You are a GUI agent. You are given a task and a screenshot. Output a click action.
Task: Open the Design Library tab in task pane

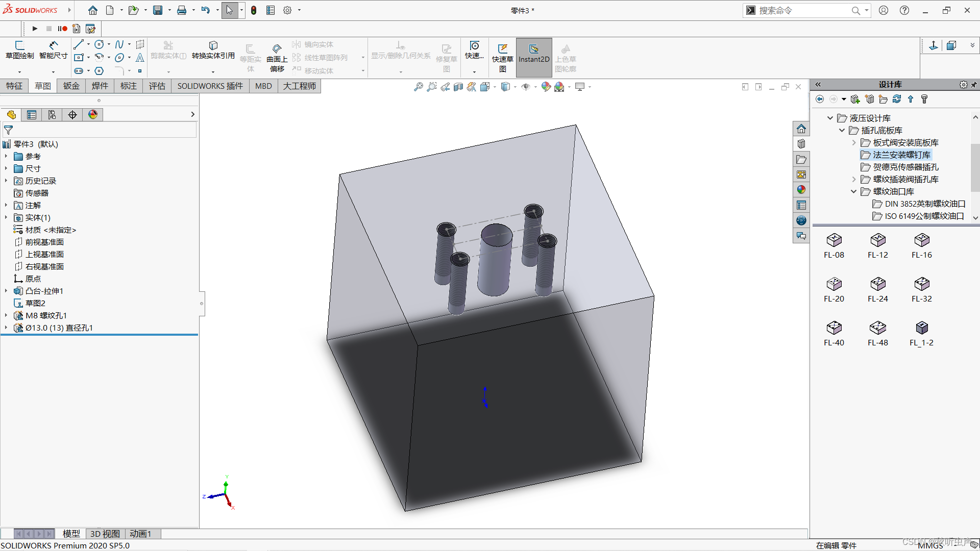coord(801,144)
